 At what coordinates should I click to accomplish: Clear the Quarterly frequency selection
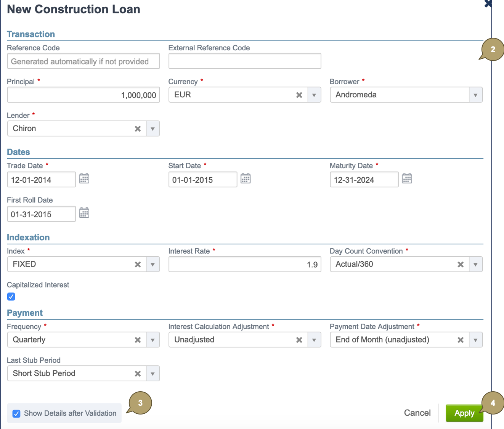click(x=138, y=339)
